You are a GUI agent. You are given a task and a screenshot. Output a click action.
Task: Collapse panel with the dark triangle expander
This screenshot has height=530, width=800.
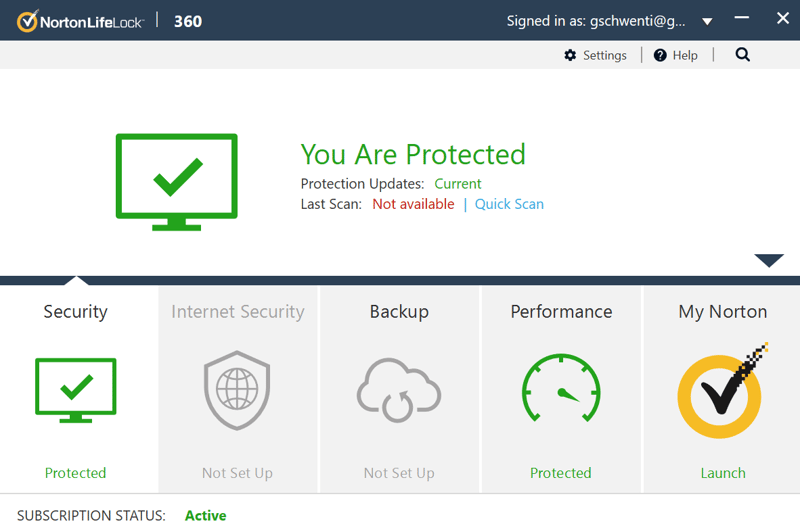pyautogui.click(x=769, y=260)
